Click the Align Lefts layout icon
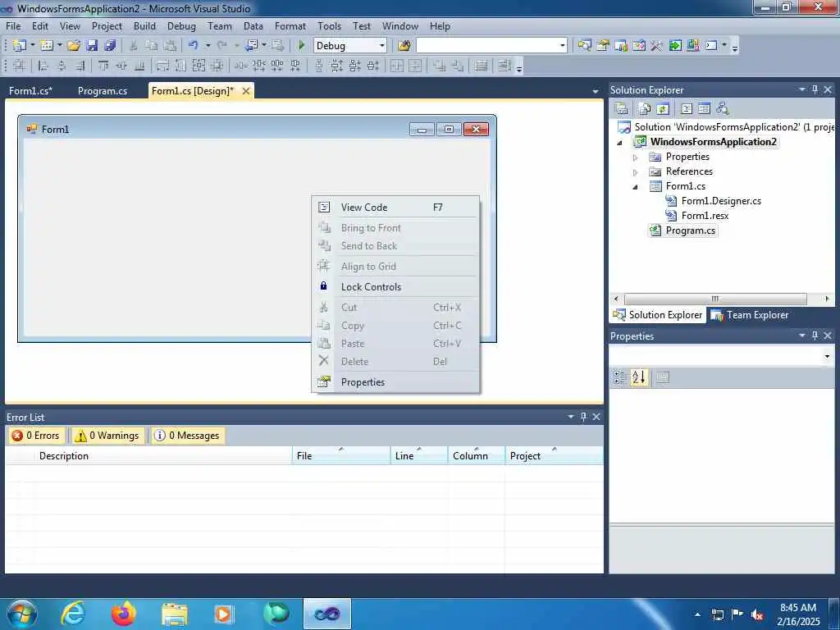Viewport: 840px width, 630px height. [x=44, y=66]
